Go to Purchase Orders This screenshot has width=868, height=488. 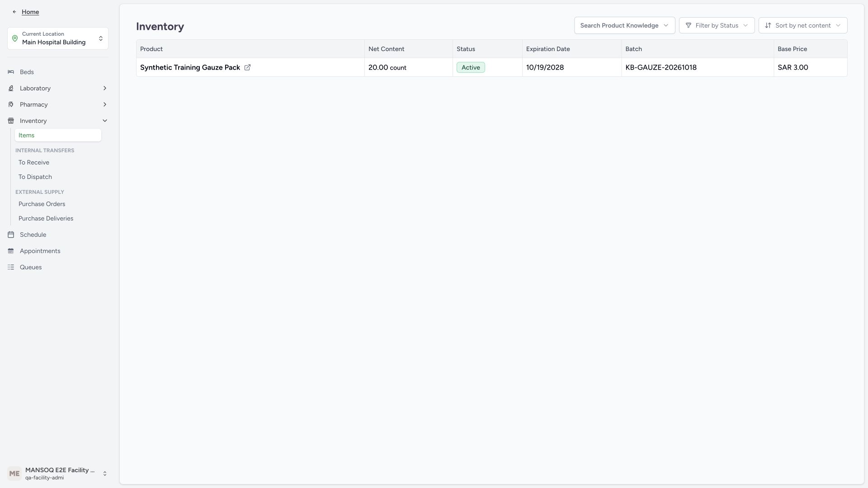(42, 204)
